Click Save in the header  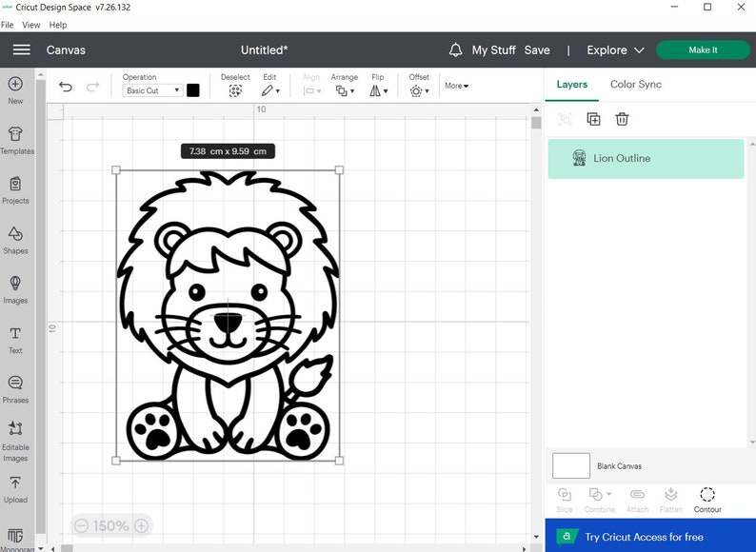pyautogui.click(x=537, y=50)
